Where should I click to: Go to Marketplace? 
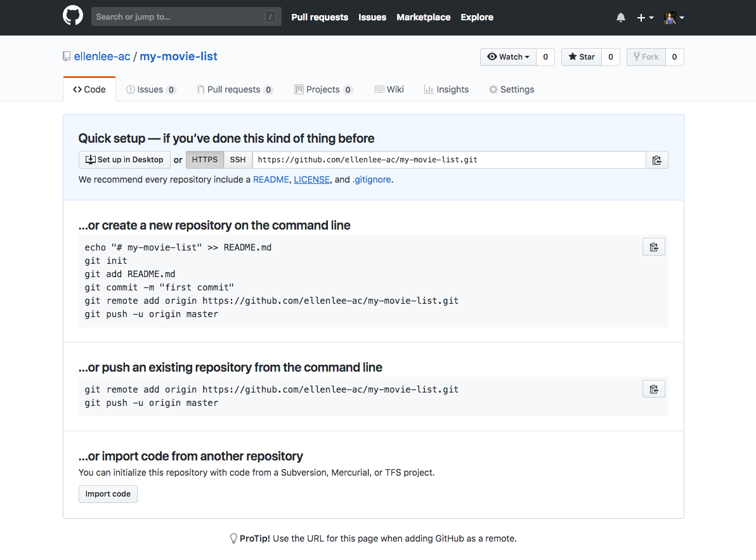423,17
